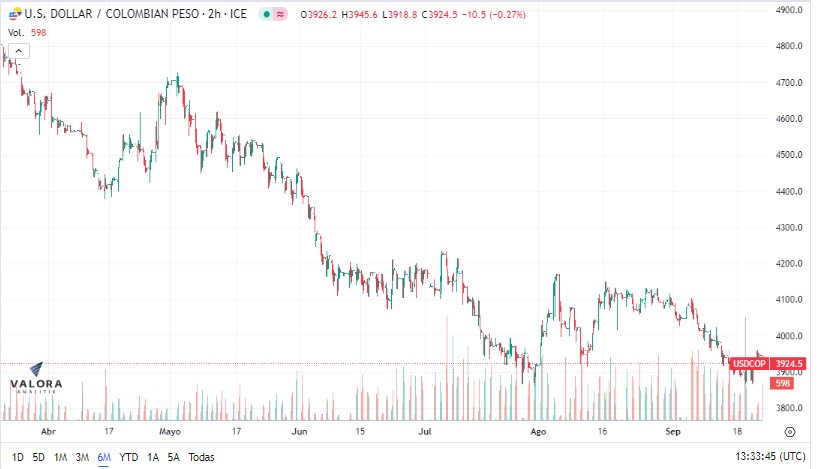
Task: Click the high value H3945.6
Action: tap(359, 15)
